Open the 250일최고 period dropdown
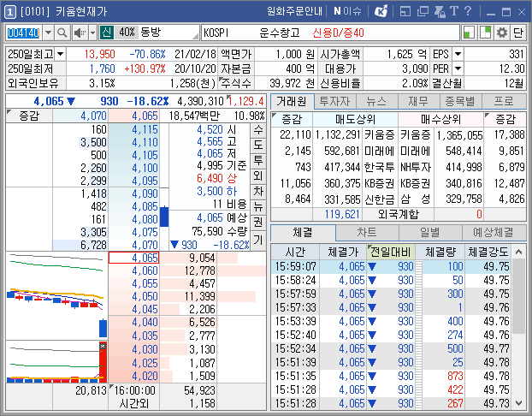 click(61, 54)
